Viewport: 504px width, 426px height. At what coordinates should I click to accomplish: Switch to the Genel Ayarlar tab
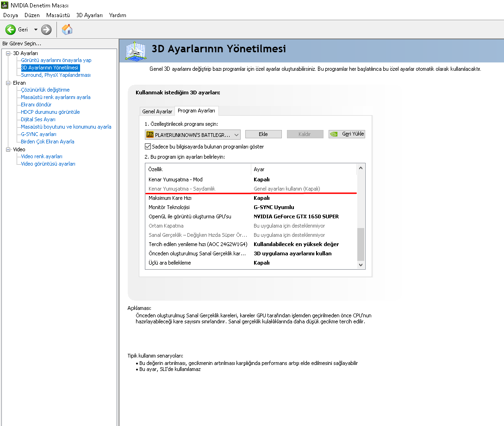[157, 111]
